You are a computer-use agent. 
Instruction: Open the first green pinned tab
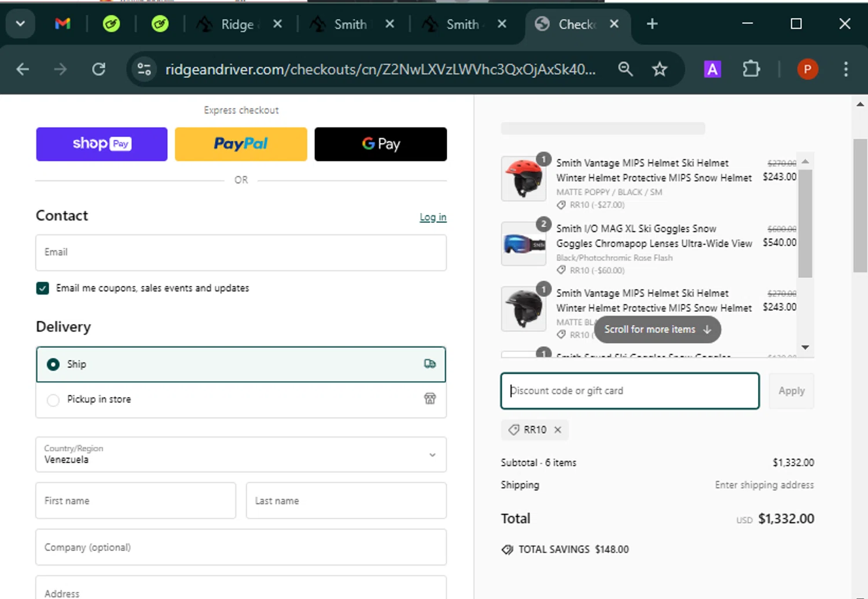coord(111,24)
